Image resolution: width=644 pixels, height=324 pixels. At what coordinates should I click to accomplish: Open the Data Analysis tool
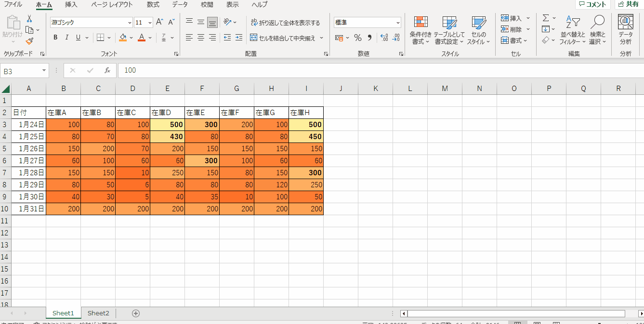(626, 30)
